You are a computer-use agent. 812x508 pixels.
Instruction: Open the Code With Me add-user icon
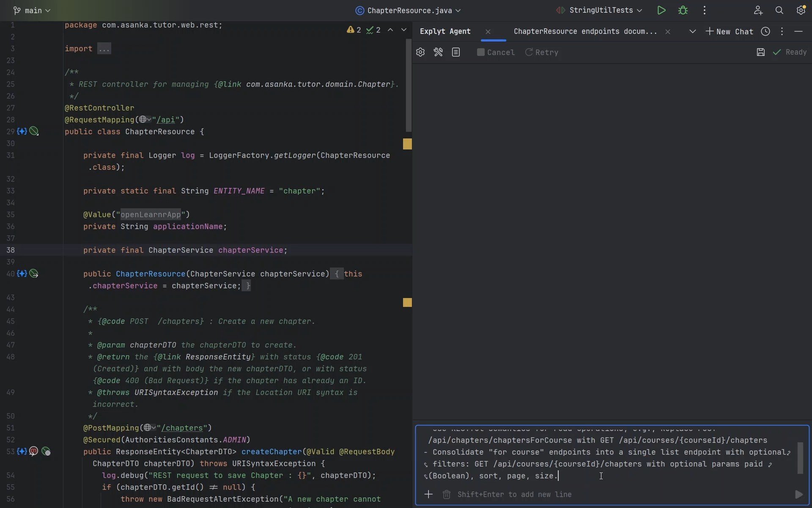point(758,11)
